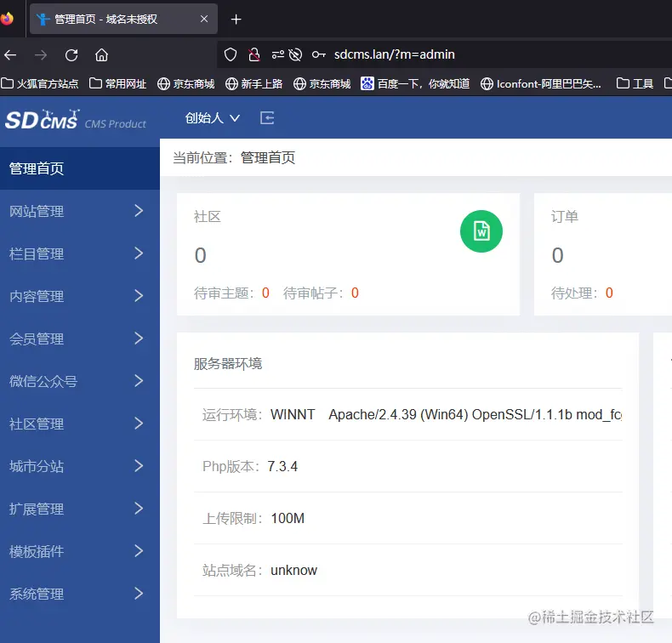Screen dimensions: 672x643
Task: Click the 订单 card title
Action: [x=565, y=216]
